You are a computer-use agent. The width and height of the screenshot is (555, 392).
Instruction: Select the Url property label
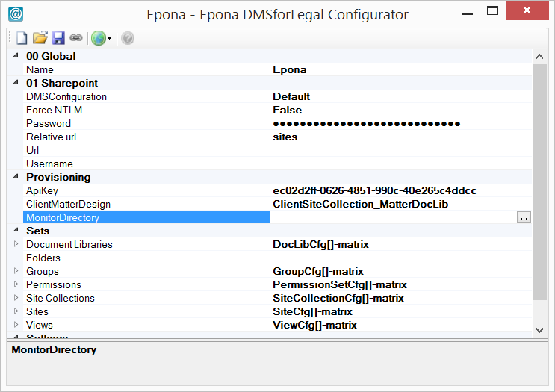(x=33, y=150)
